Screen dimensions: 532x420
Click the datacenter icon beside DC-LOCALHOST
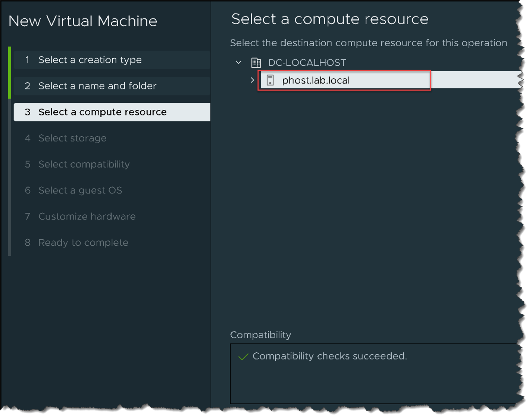tap(256, 62)
